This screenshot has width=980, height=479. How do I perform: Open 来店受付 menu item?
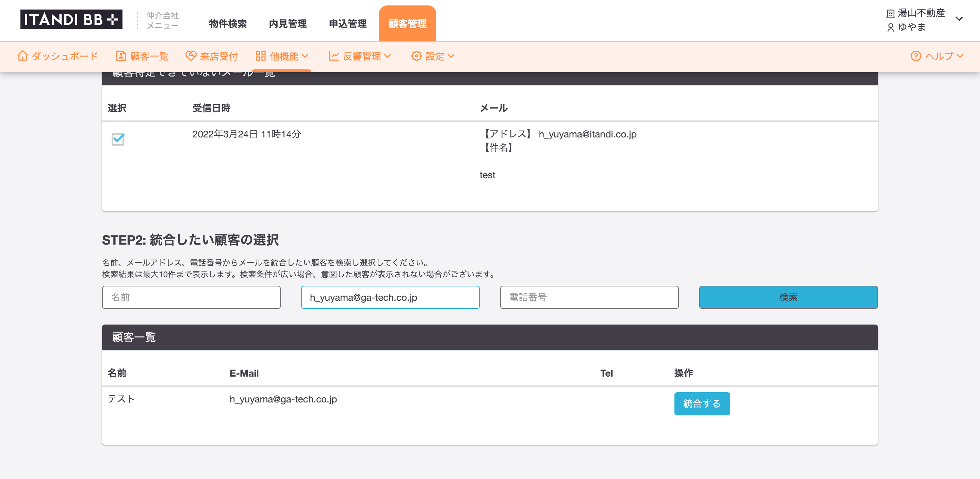212,56
